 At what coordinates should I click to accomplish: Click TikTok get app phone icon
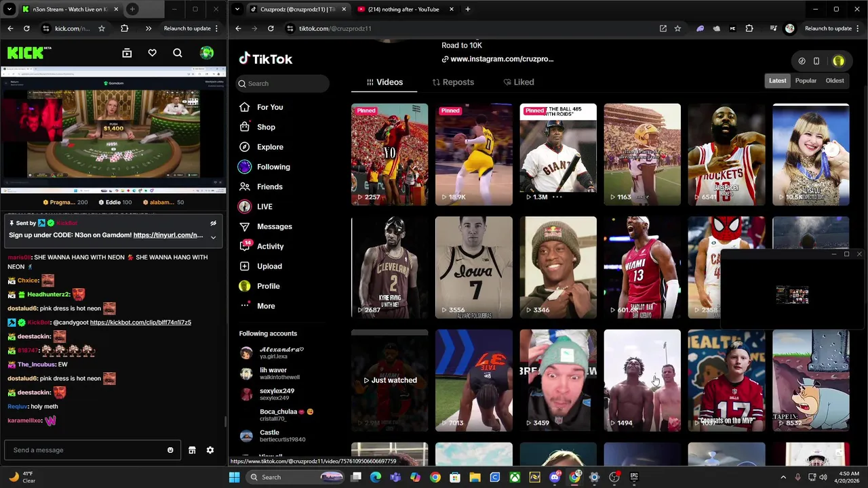pos(816,61)
